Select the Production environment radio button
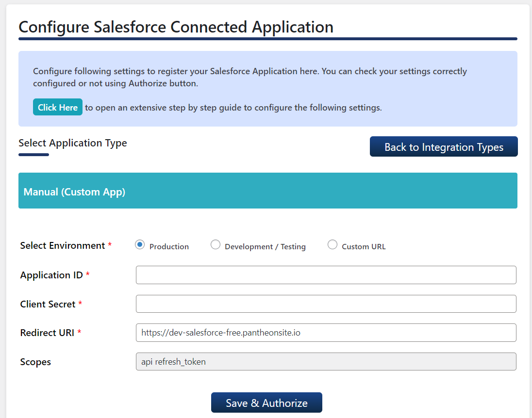Image resolution: width=532 pixels, height=418 pixels. pos(139,244)
